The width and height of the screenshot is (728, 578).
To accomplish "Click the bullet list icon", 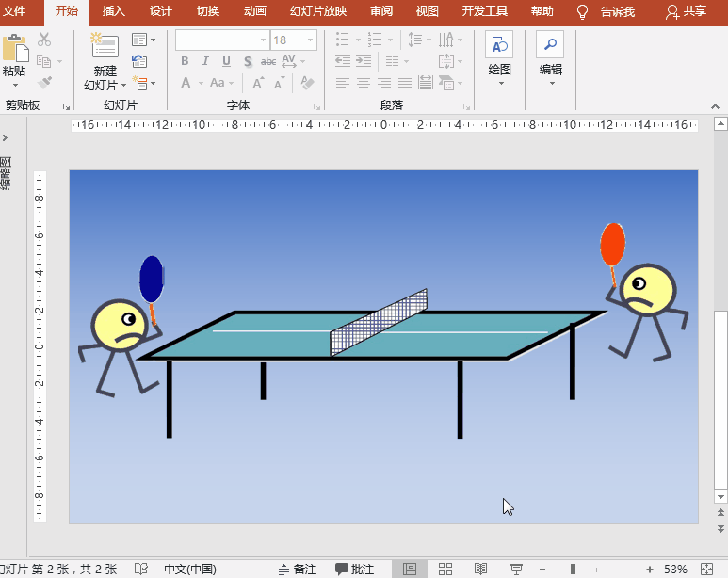I will click(342, 40).
